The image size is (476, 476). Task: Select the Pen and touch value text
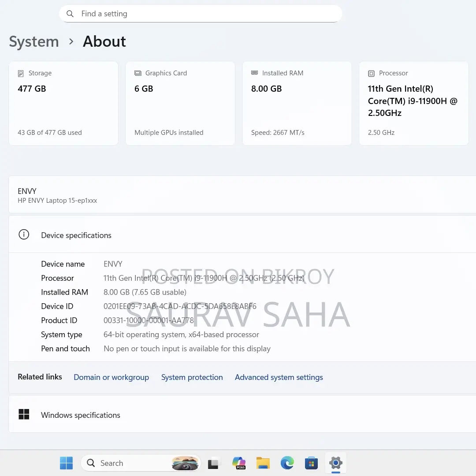point(187,349)
